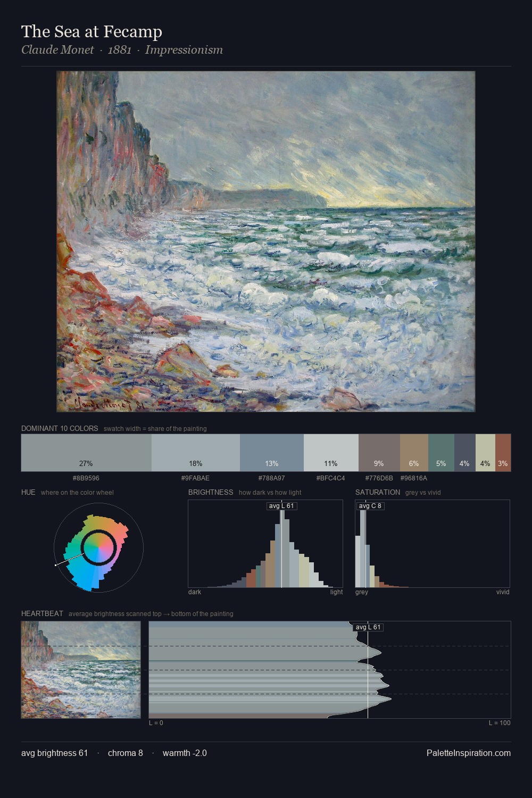Click the tallest brightness histogram bar
Screen dimensions: 532x798
click(282, 548)
